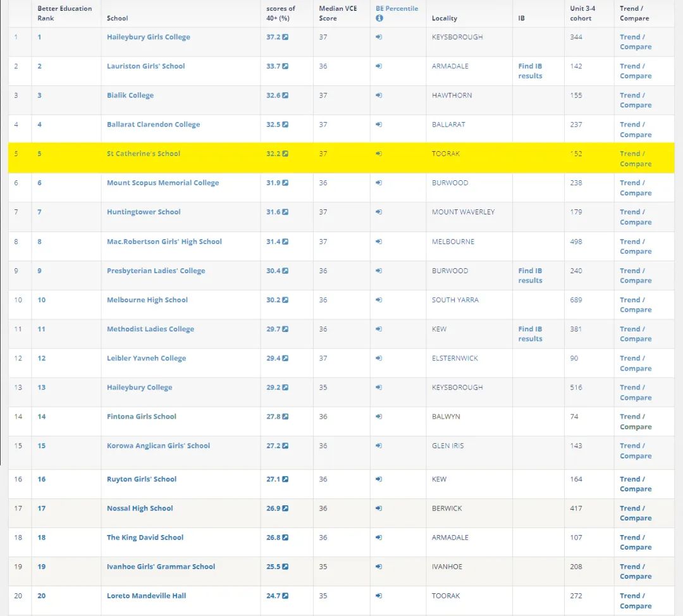The height and width of the screenshot is (616, 683).
Task: Open Trend / Compare for Nossal High School
Action: pos(636,513)
